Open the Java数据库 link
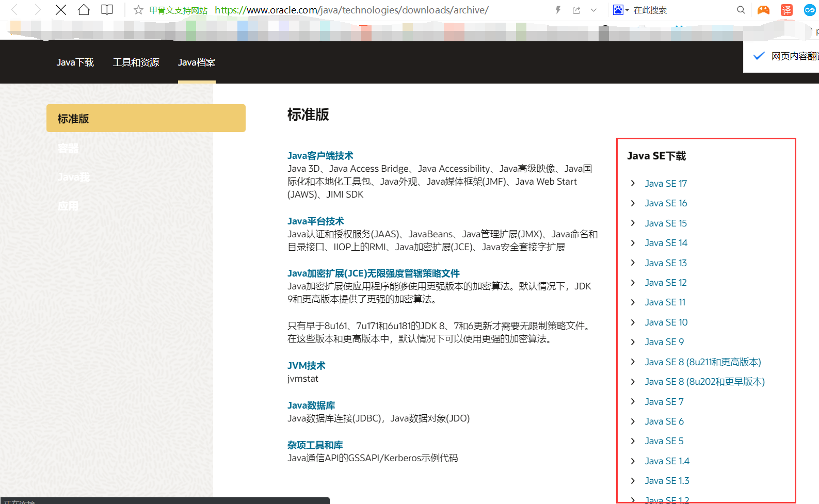This screenshot has height=504, width=819. click(311, 405)
